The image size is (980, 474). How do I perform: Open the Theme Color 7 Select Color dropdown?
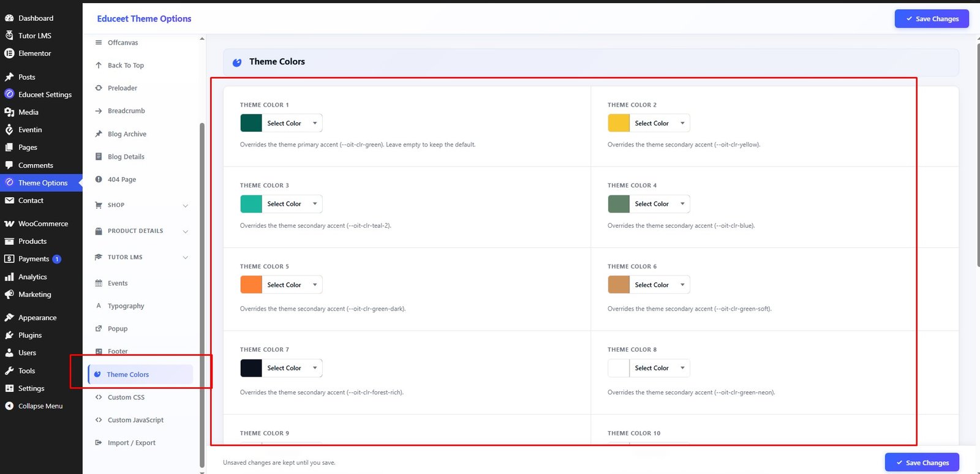(x=292, y=368)
